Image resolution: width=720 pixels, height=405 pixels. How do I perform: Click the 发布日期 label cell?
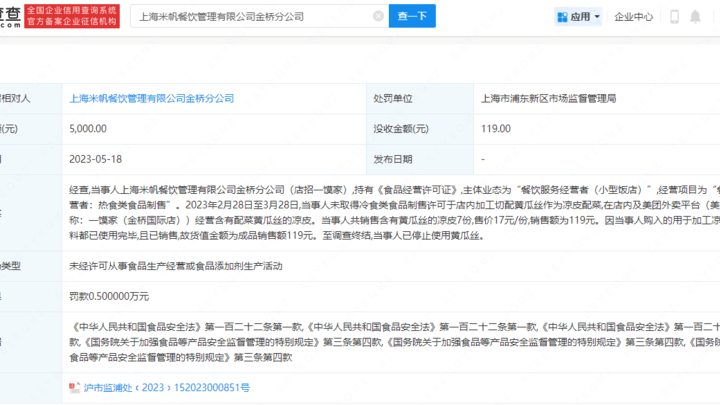click(420, 159)
